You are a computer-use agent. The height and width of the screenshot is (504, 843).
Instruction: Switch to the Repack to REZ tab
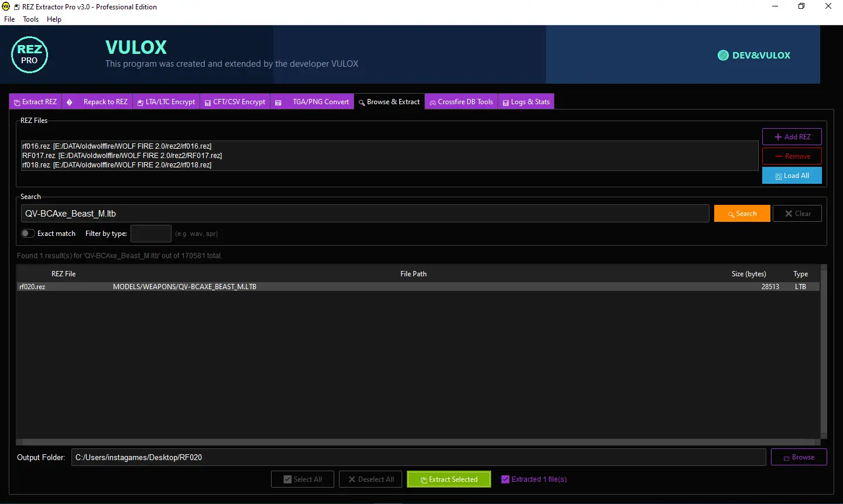click(x=97, y=102)
